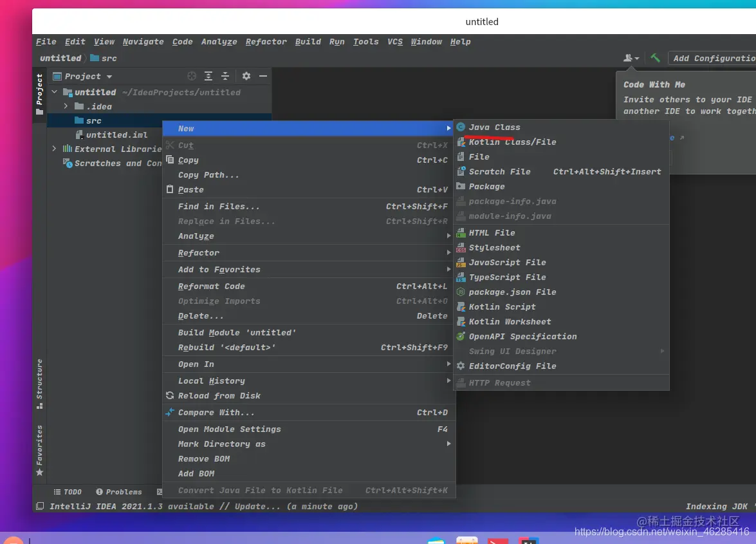The image size is (756, 544).
Task: Expand Local History submenu
Action: coord(309,381)
